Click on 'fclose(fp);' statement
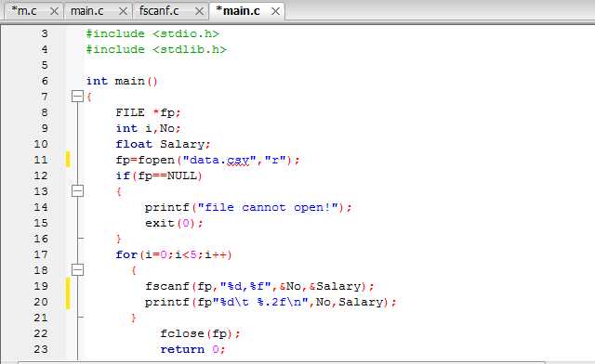This screenshot has width=595, height=364. point(200,333)
